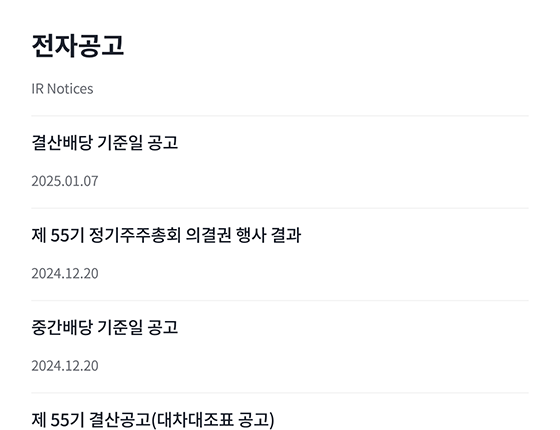Open the 중간배당 기준일 공고 notice
The width and height of the screenshot is (560, 430).
(105, 328)
